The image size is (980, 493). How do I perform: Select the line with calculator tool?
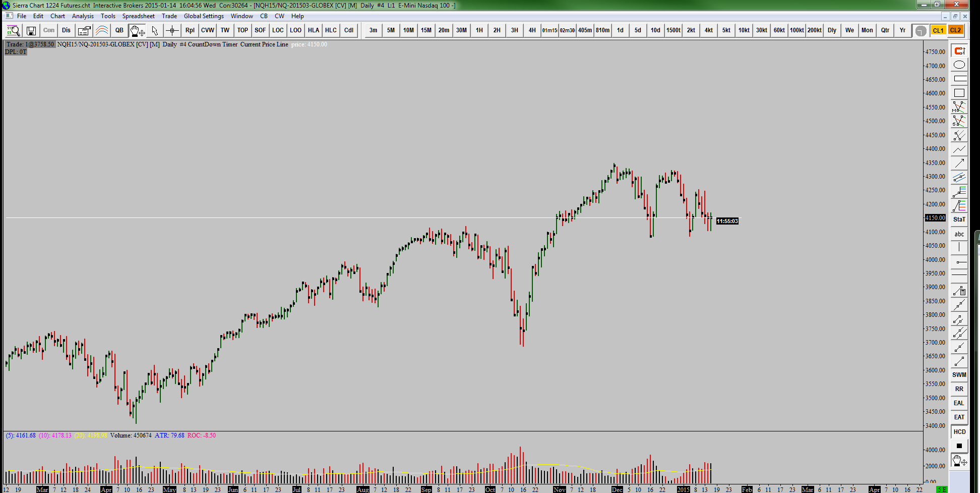959,291
